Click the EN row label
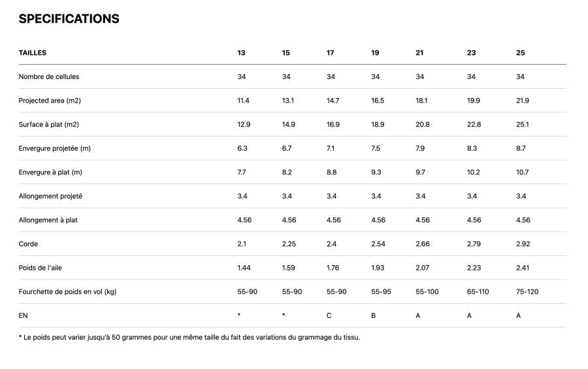588x369 pixels. (23, 315)
